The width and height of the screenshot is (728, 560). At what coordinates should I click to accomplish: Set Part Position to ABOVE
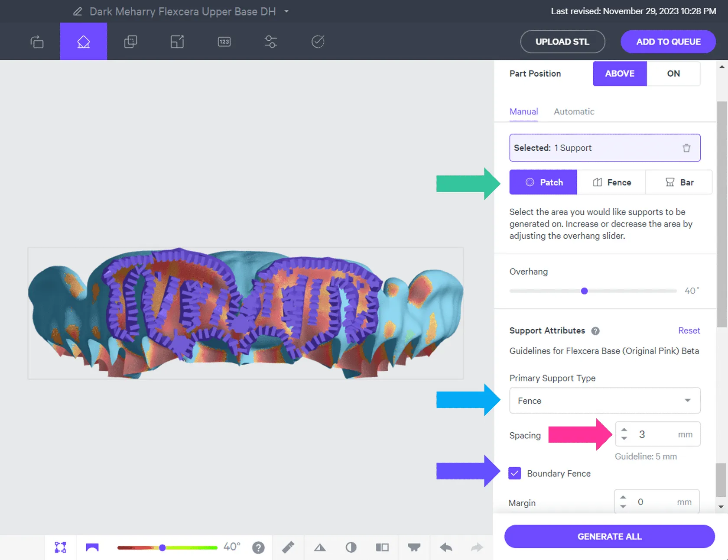coord(620,74)
